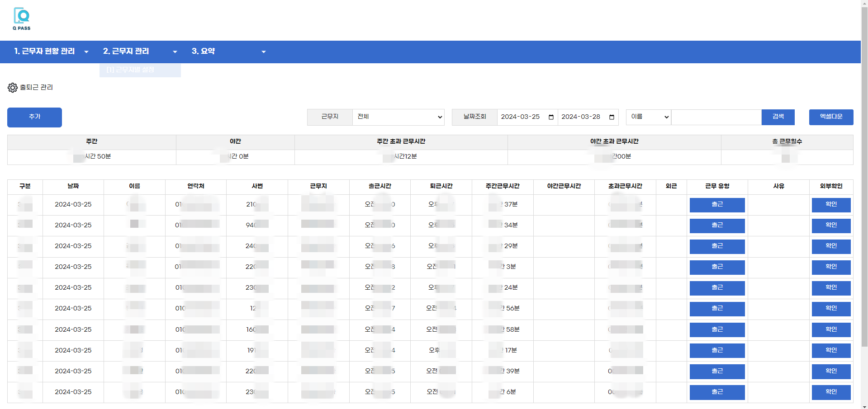Click 확인 button in the 34분 row
This screenshot has width=868, height=409.
coord(831,226)
